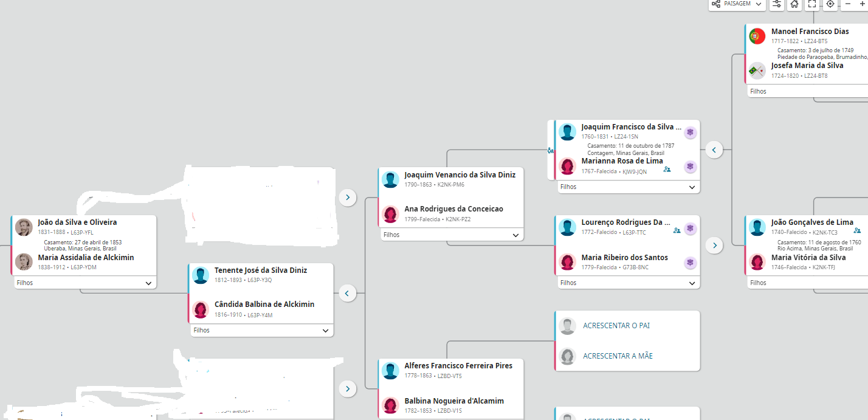This screenshot has width=868, height=420.
Task: Expand ancestors of Lourenço Rodrigues
Action: [714, 245]
